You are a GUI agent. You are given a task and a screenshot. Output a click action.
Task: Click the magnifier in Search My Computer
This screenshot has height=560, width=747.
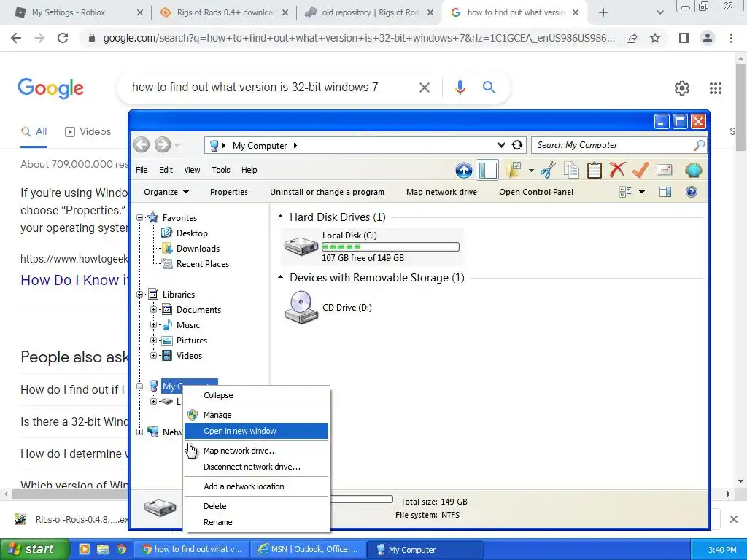[699, 145]
